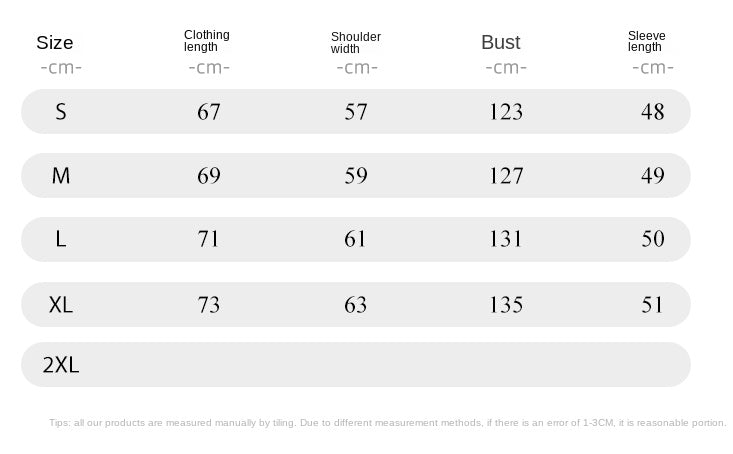The image size is (733, 454).
Task: Select the XL size row label
Action: click(x=61, y=305)
